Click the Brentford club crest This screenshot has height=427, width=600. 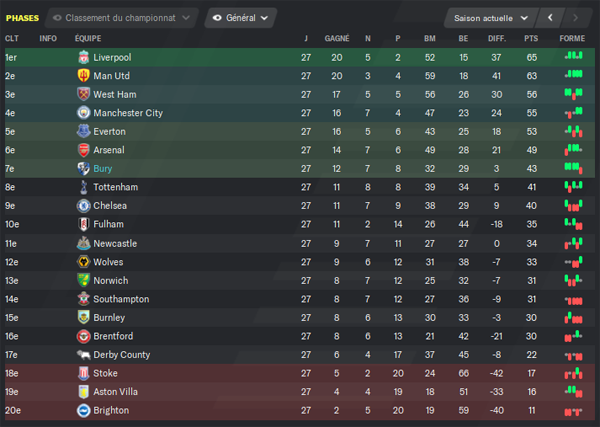[83, 336]
